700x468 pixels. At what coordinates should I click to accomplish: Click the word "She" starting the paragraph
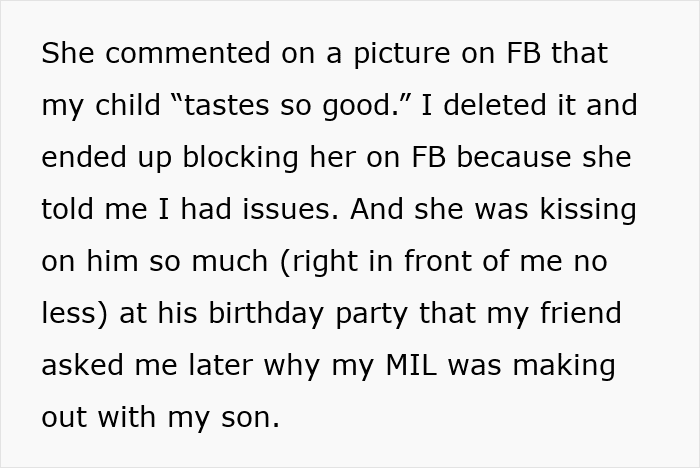(68, 53)
